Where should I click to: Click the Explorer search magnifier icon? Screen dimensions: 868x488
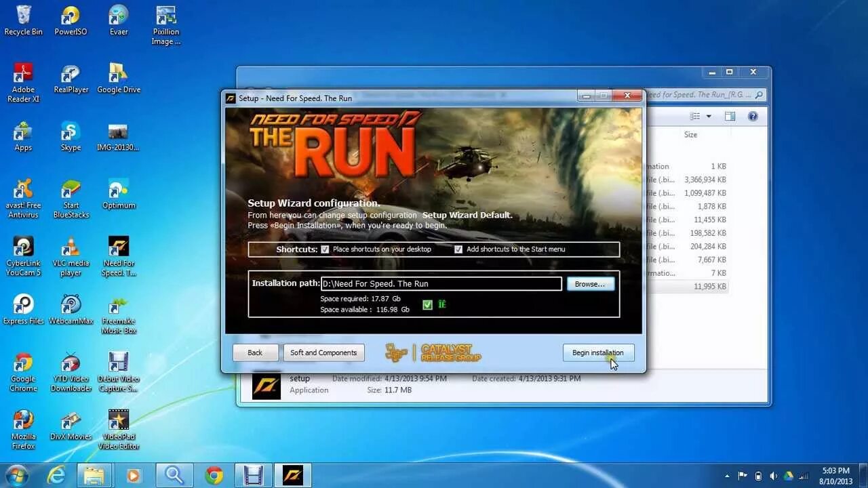[x=759, y=96]
